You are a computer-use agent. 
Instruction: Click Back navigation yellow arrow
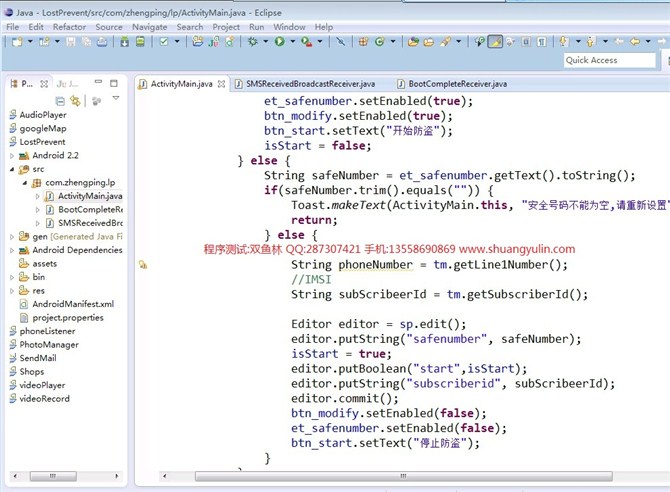[x=635, y=41]
